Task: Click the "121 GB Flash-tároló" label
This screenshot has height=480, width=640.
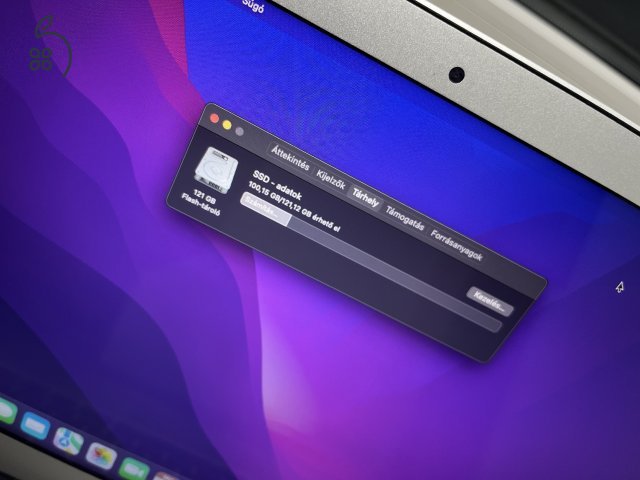Action: 202,203
